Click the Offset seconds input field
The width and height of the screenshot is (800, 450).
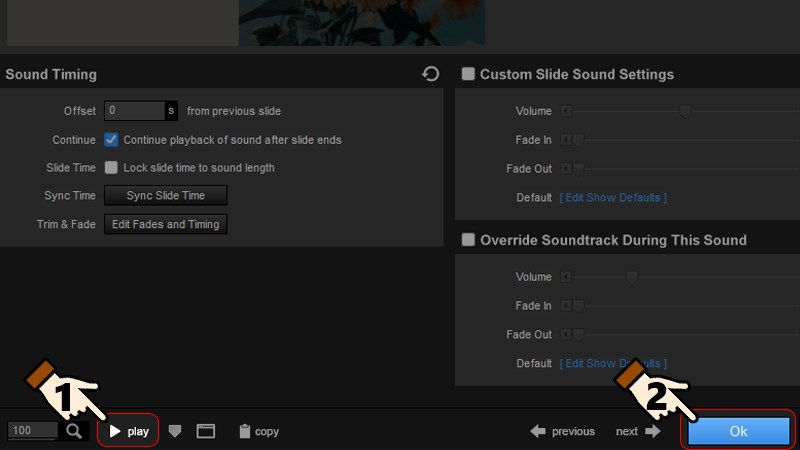135,111
